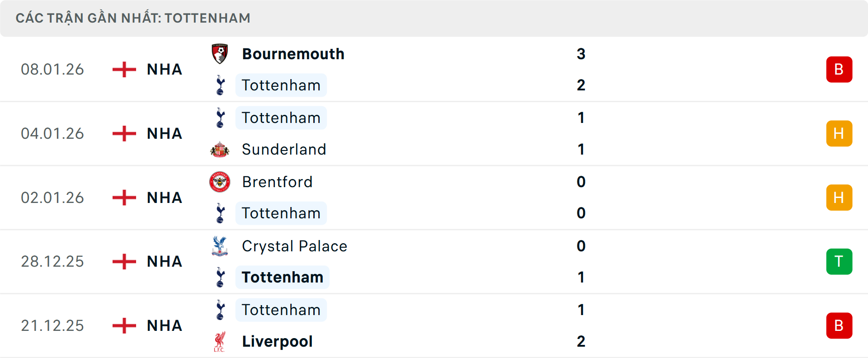Click the Crystal Palace eagle crest
Image resolution: width=868 pixels, height=358 pixels.
[220, 246]
